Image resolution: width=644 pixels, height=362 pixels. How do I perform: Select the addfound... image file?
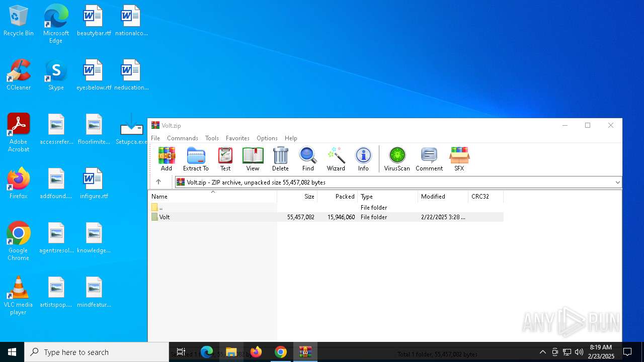click(56, 184)
